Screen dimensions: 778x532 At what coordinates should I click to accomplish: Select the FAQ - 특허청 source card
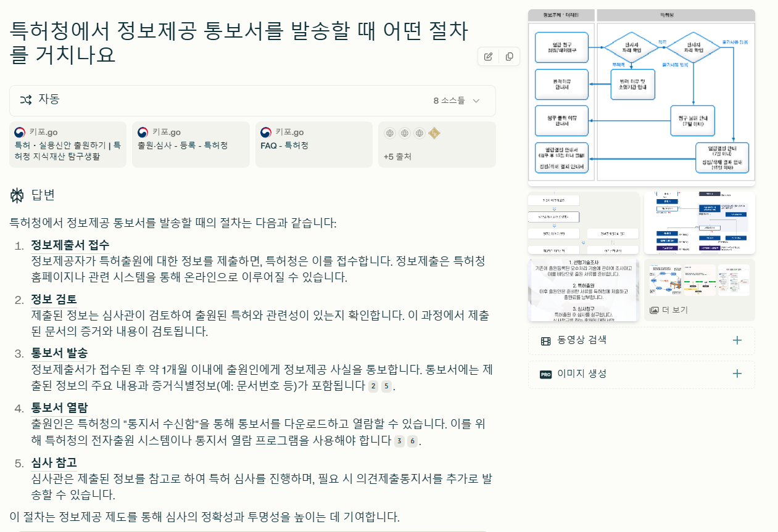312,144
